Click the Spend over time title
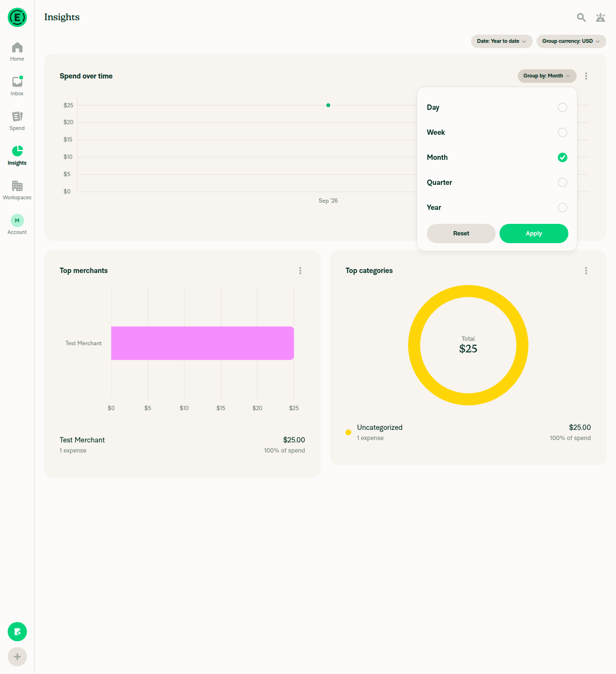This screenshot has height=674, width=616. (86, 76)
